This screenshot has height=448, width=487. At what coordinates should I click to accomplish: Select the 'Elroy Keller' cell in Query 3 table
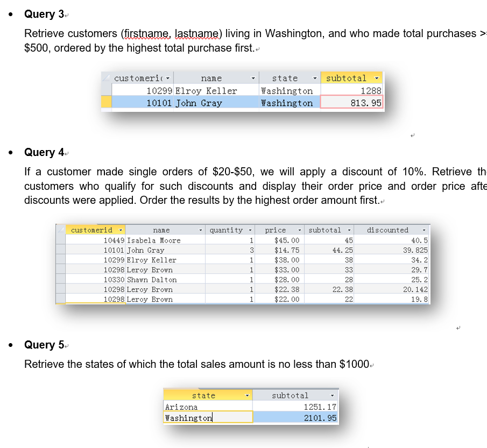click(216, 91)
